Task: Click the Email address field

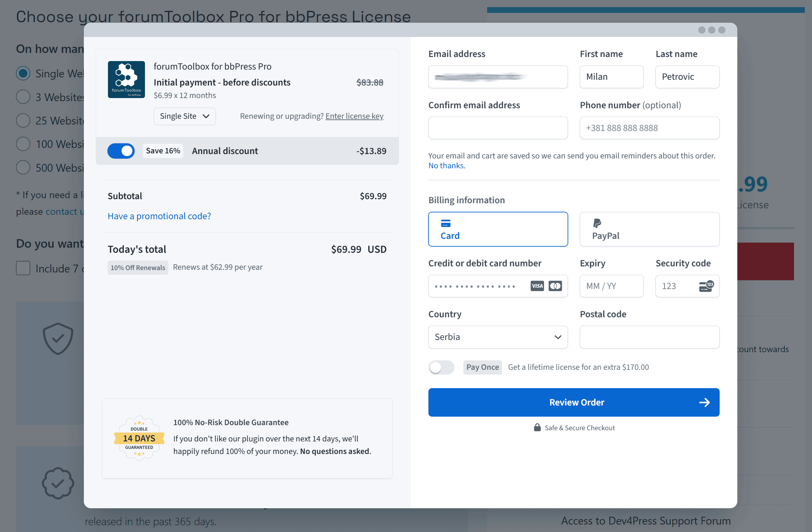Action: (x=498, y=77)
